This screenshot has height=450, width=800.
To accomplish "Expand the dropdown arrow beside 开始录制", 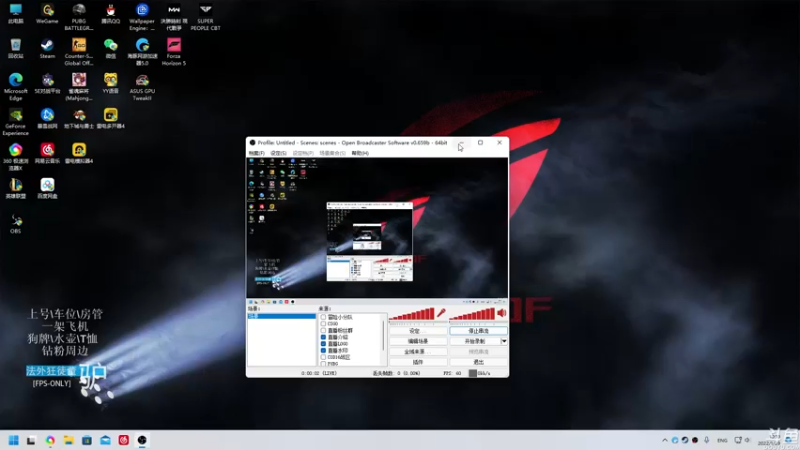I will click(x=504, y=341).
